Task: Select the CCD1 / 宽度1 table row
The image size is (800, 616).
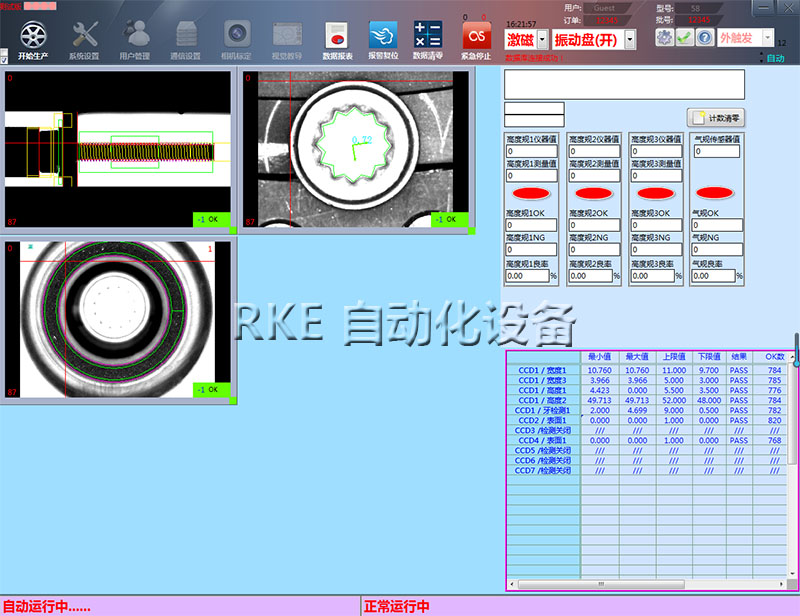Action: (x=542, y=370)
